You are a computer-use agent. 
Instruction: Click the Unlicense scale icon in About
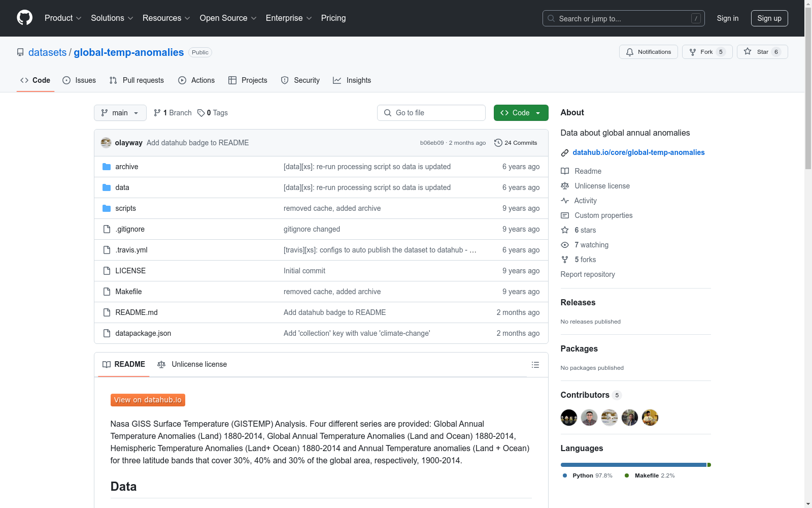tap(565, 186)
